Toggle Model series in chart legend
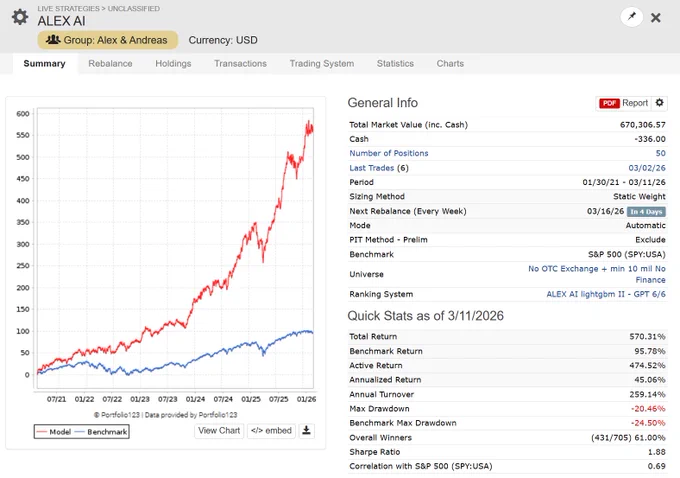Image resolution: width=680 pixels, height=478 pixels. [x=53, y=432]
